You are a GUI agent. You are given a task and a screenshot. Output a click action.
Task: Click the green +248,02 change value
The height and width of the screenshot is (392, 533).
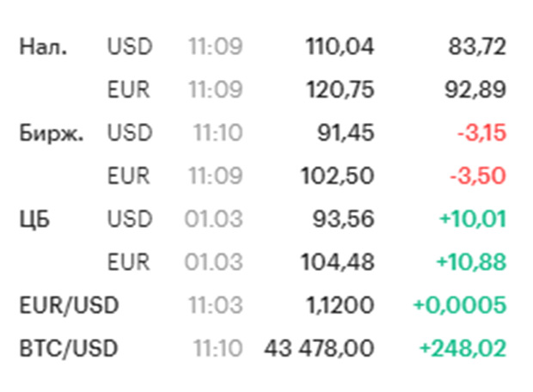point(463,348)
